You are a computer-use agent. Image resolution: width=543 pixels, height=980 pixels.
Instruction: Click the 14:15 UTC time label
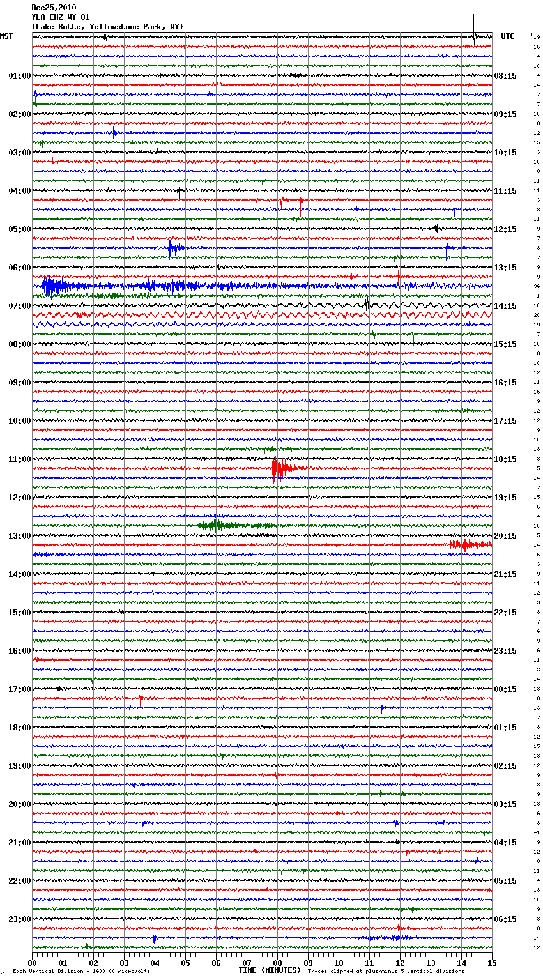(x=505, y=306)
